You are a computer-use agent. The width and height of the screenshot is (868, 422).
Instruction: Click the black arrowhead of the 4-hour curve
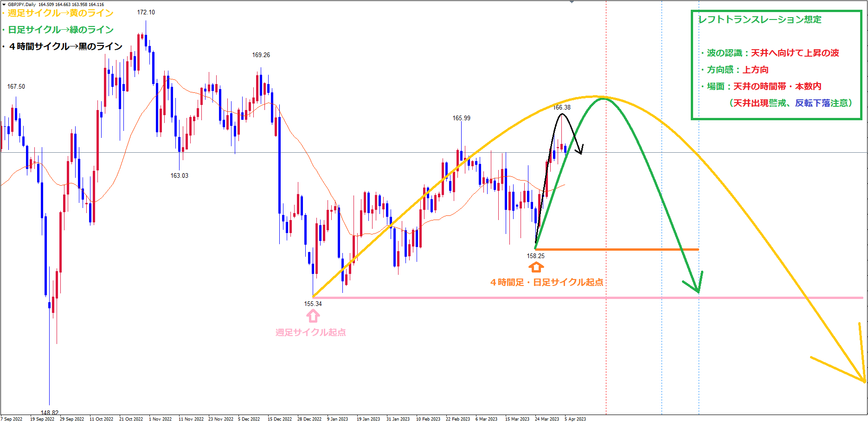(580, 150)
